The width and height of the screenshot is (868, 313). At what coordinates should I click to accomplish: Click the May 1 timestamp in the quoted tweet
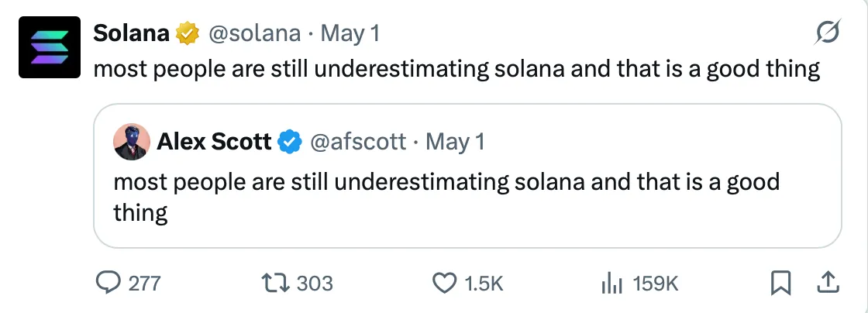coord(456,142)
